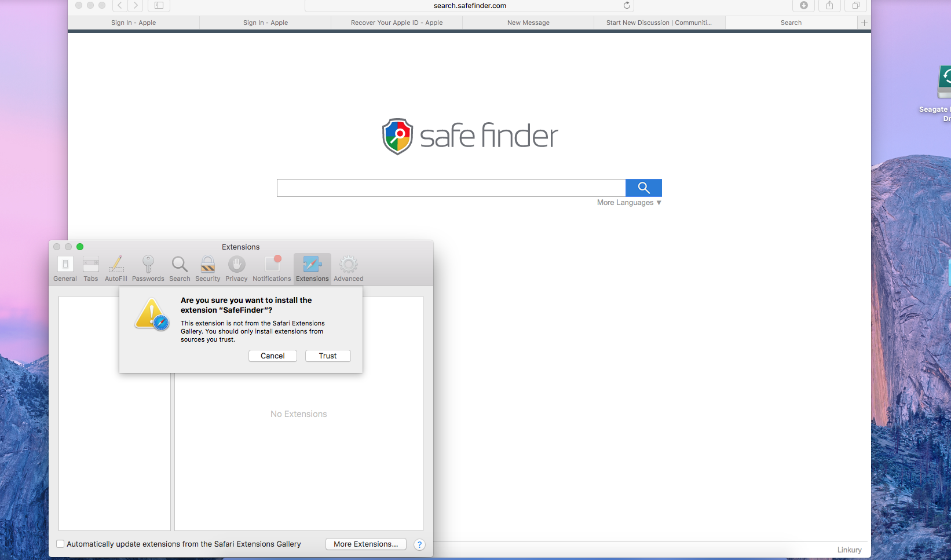Click the More Extensions button

(366, 544)
